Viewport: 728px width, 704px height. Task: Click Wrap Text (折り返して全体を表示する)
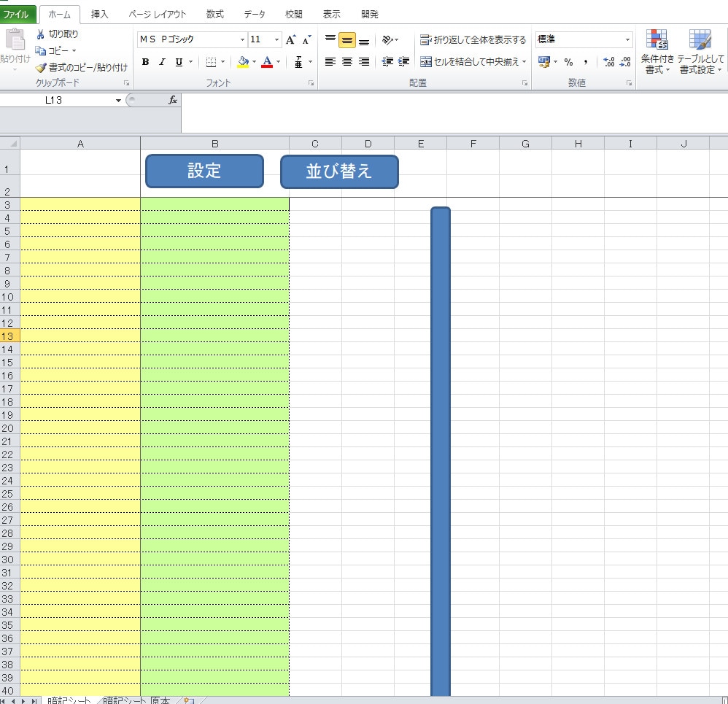473,40
